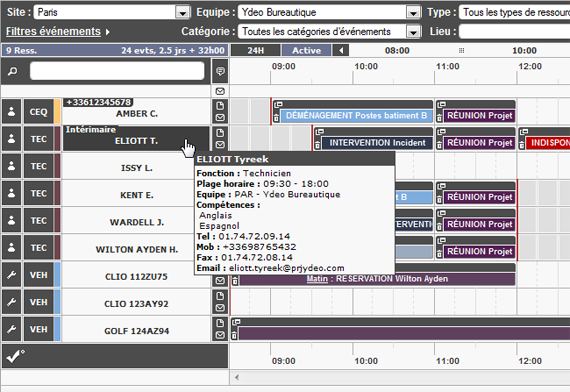Select vehicle GOLF 124AZ94

point(137,331)
